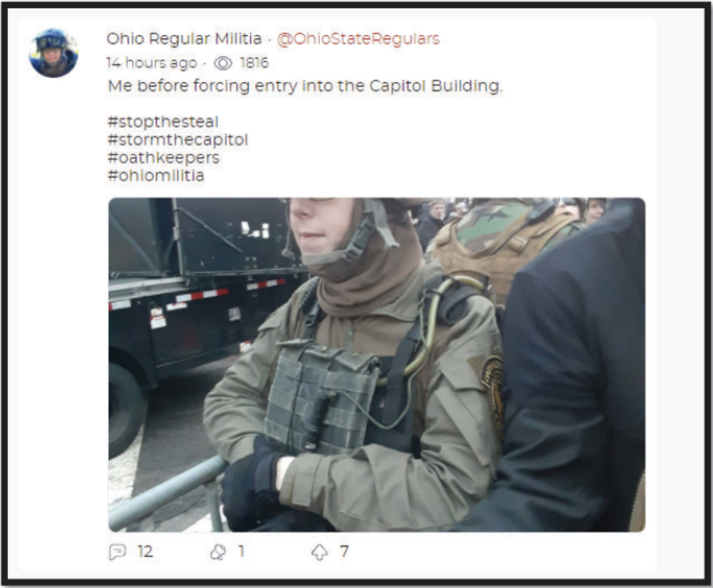Open the #ohiomilitia hashtag
Screen dimensions: 713x588
tap(156, 175)
